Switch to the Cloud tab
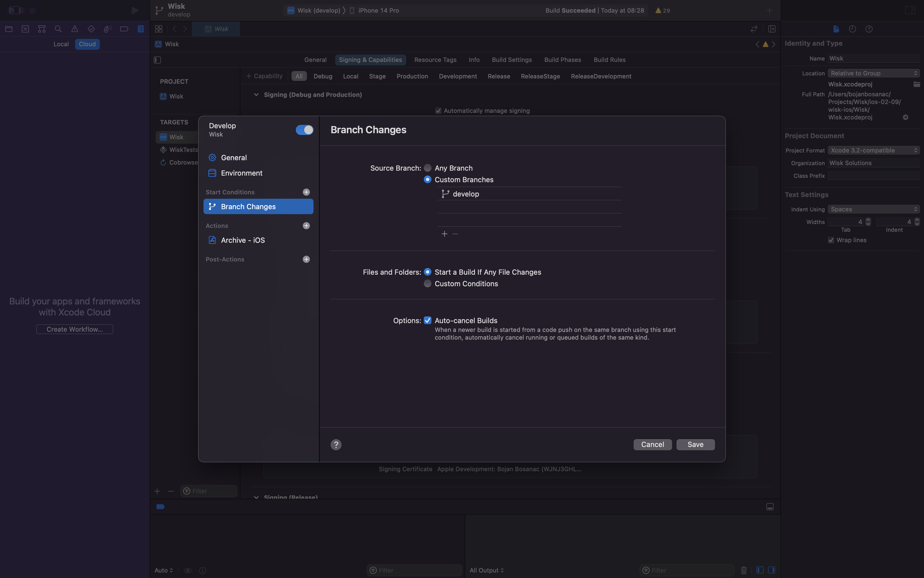This screenshot has width=924, height=578. tap(87, 44)
